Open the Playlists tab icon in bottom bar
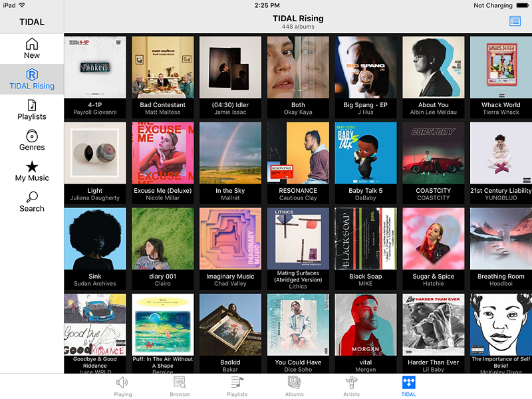The width and height of the screenshot is (532, 399). coord(237,382)
